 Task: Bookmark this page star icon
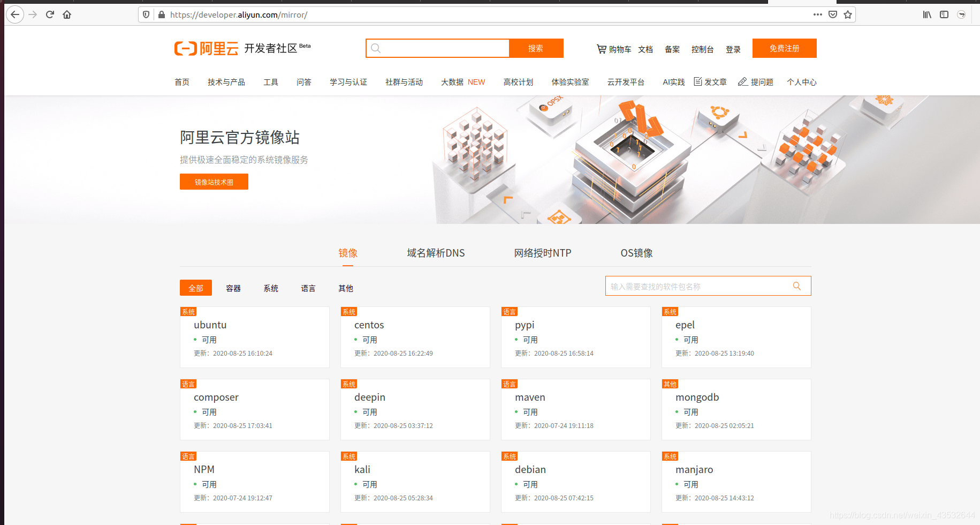click(x=848, y=14)
